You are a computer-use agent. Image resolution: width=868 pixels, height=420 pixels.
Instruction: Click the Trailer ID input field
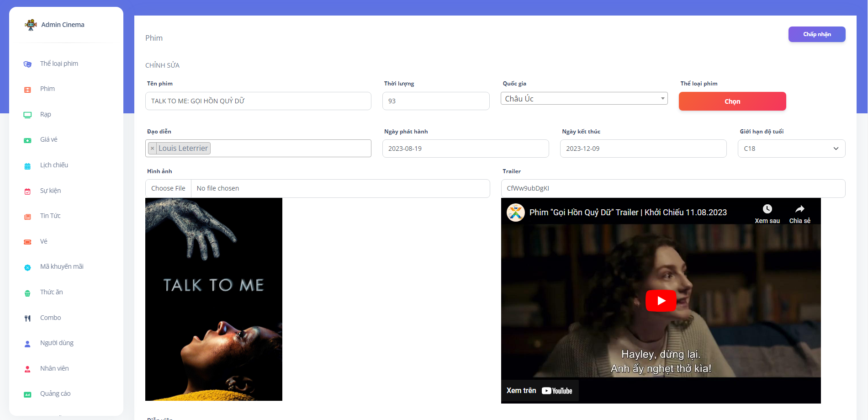coord(673,188)
